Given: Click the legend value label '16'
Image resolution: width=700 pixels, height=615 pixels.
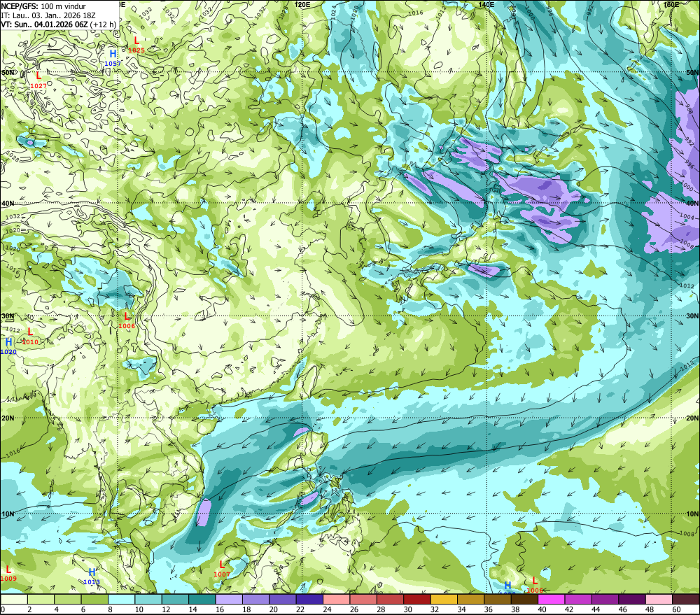Looking at the screenshot, I should tap(220, 609).
